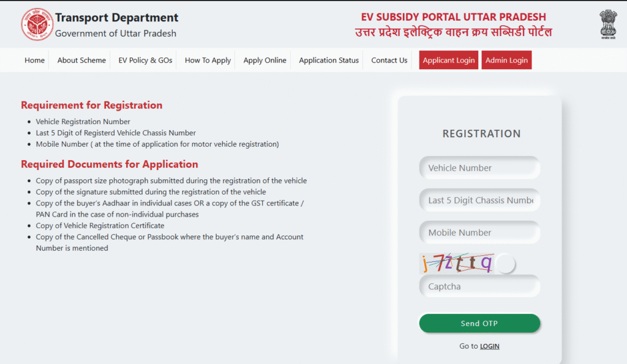Open the Contact Us page
This screenshot has width=627, height=364.
click(x=388, y=60)
